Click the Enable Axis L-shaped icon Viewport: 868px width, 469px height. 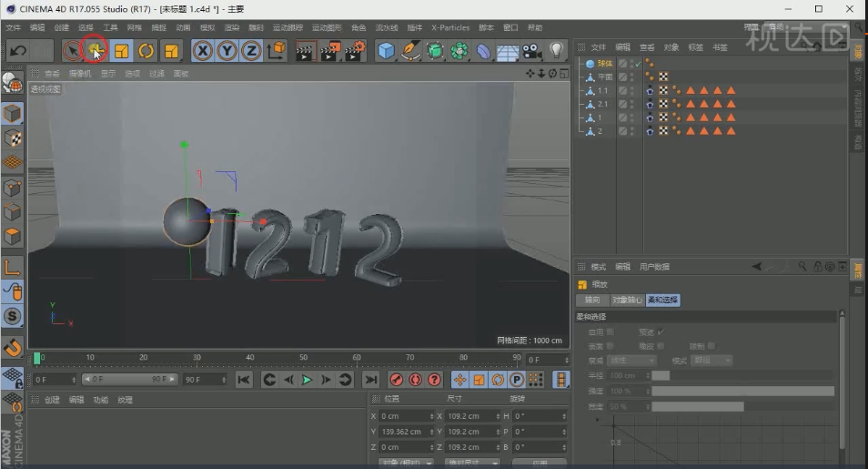(x=12, y=268)
